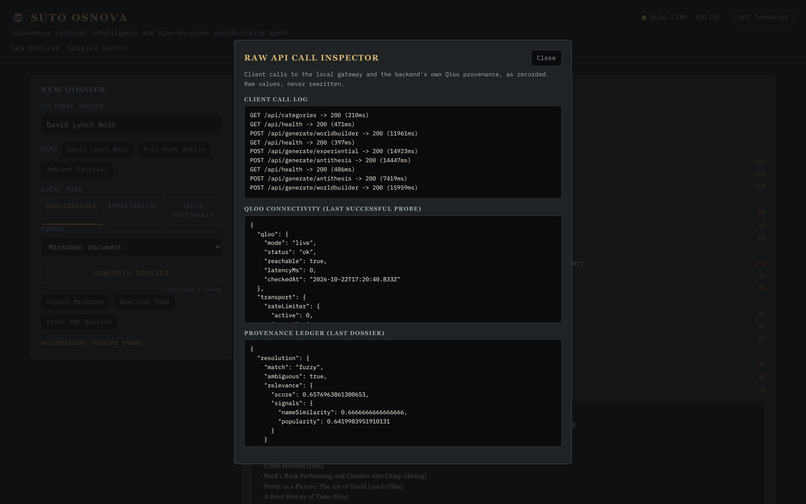Screen dimensions: 806x504
Task: Switch to the Dossier Output tab
Action: coord(98,48)
